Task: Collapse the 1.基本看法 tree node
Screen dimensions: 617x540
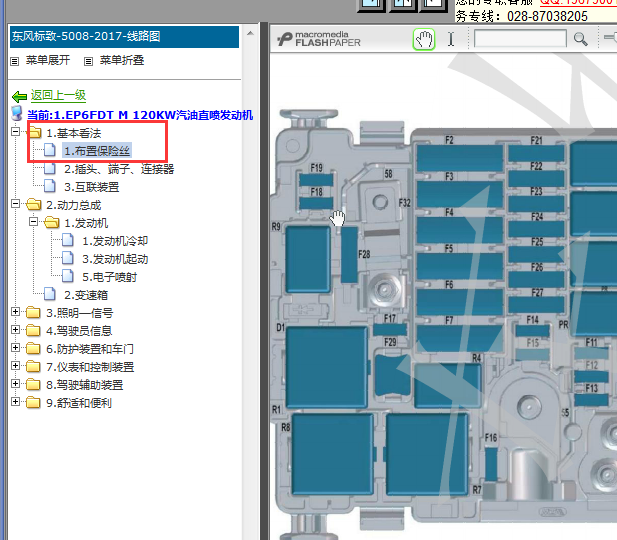Action: [x=15, y=131]
